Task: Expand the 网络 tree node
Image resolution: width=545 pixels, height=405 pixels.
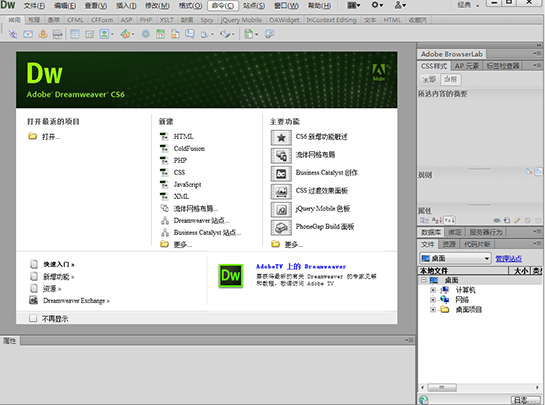Action: (433, 300)
